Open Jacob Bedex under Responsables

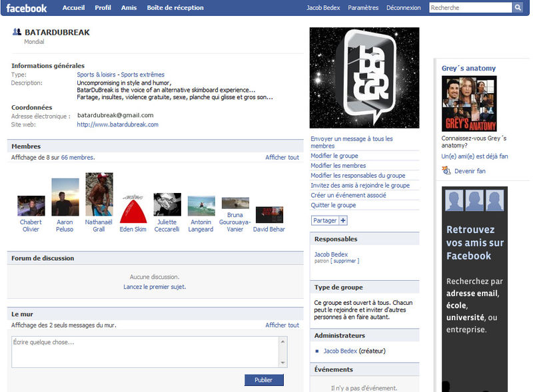pos(331,254)
